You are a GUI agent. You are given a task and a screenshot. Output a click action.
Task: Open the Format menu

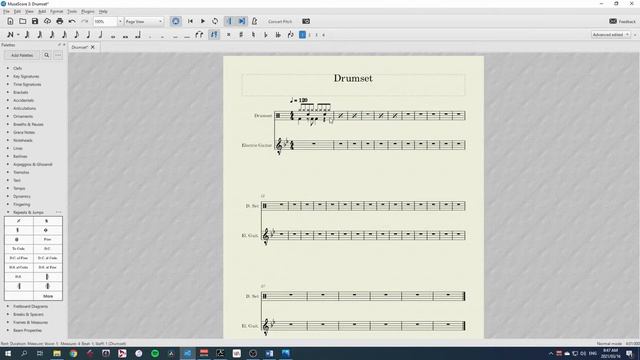[x=56, y=11]
